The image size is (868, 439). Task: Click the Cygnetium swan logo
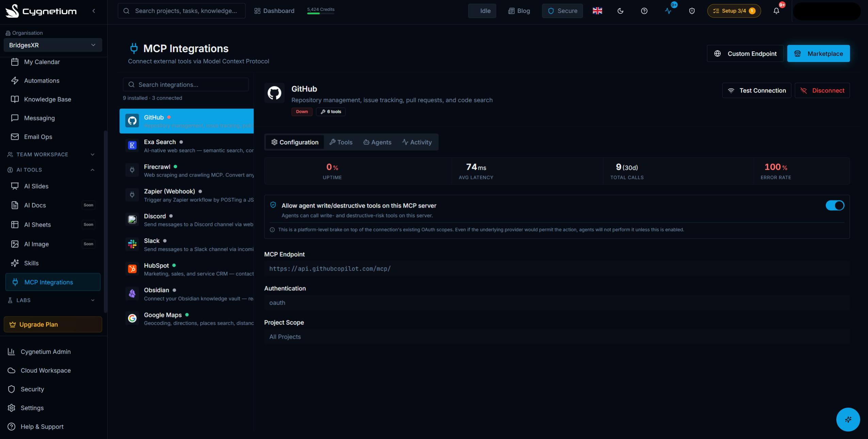[12, 11]
